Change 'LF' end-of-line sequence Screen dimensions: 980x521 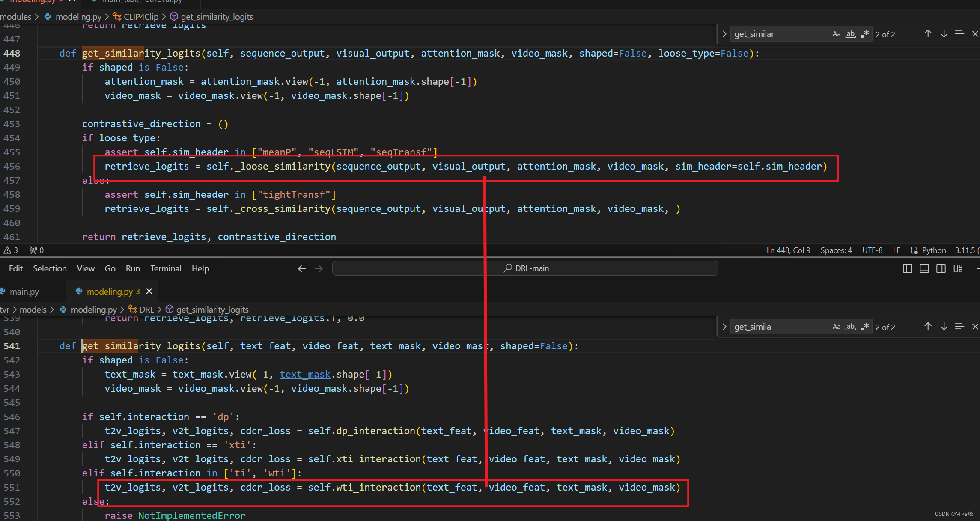coord(897,250)
